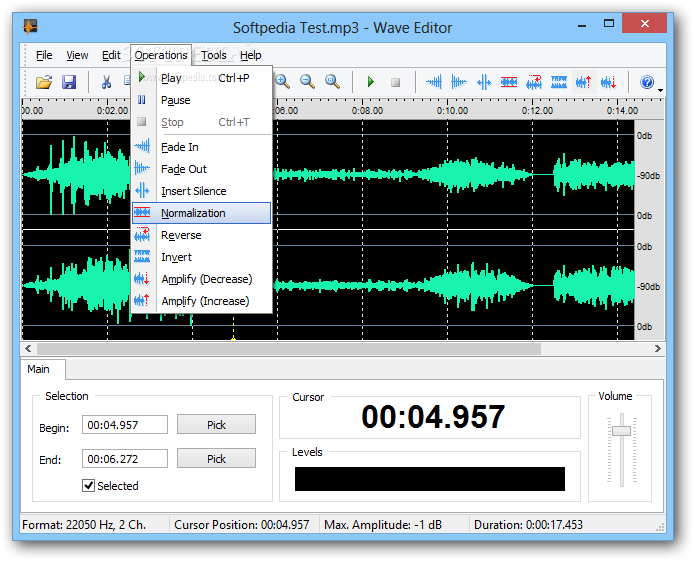Click the yellow cursor marker below the waveform
The width and height of the screenshot is (694, 561).
coord(233,338)
